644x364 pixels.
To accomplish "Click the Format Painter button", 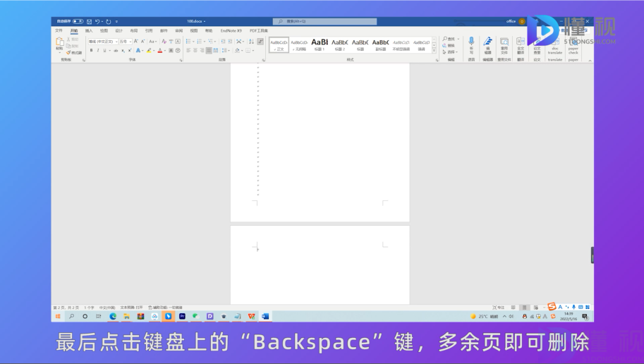I will point(74,53).
